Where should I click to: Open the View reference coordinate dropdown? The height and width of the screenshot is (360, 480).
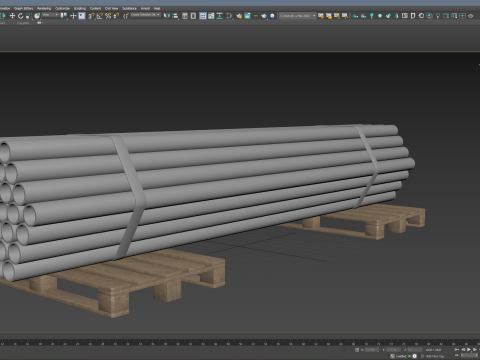click(50, 15)
